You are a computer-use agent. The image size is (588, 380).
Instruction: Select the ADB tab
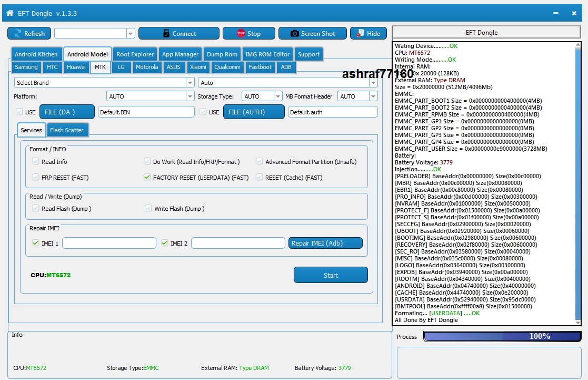pos(286,67)
